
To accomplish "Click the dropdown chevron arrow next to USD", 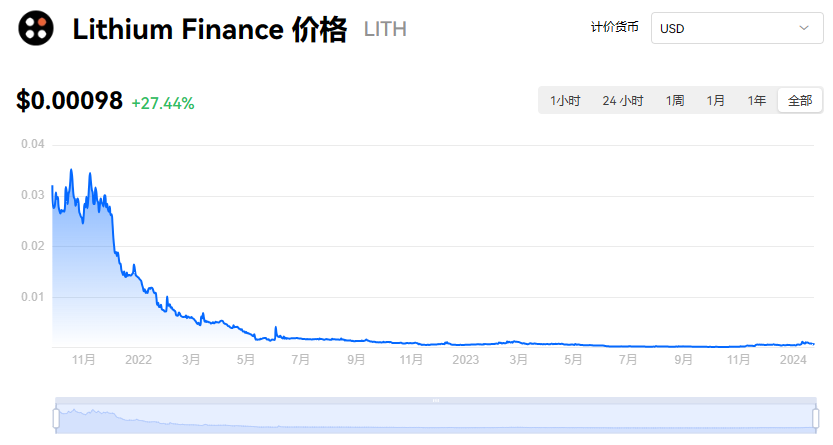I will tap(804, 28).
